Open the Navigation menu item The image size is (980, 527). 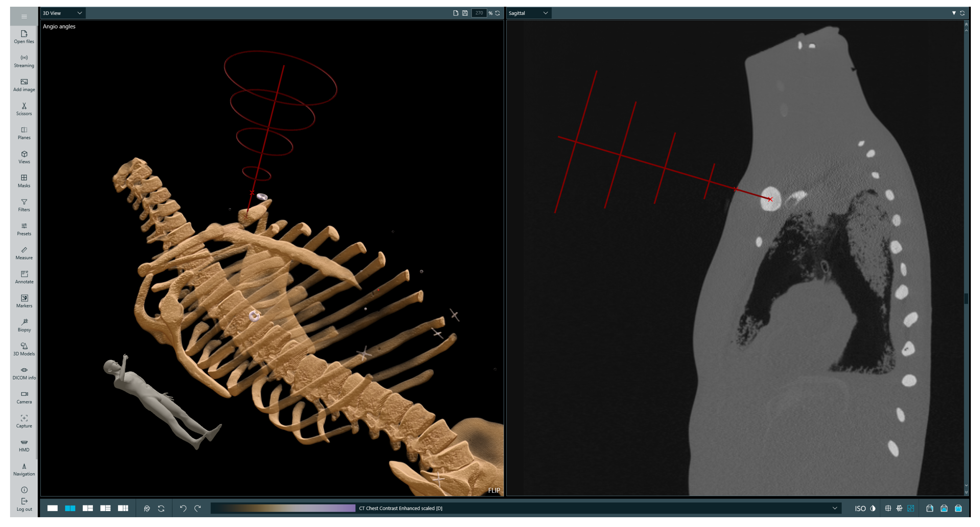(24, 469)
